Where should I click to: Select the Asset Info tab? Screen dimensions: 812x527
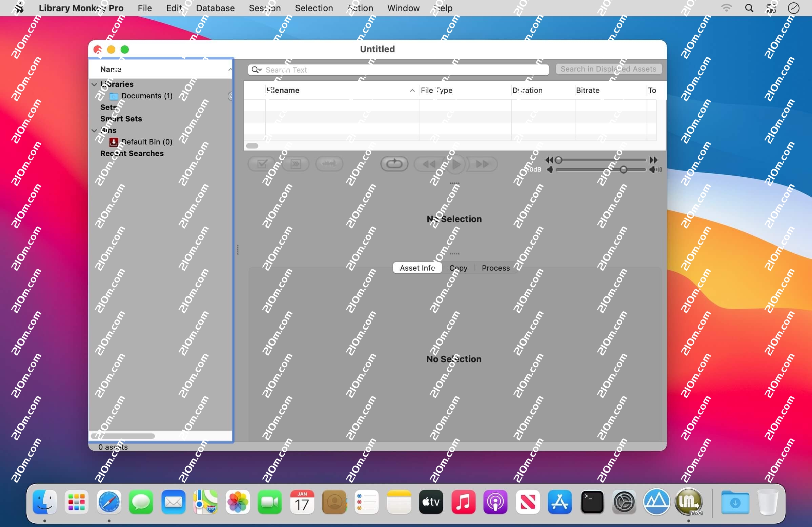(417, 268)
